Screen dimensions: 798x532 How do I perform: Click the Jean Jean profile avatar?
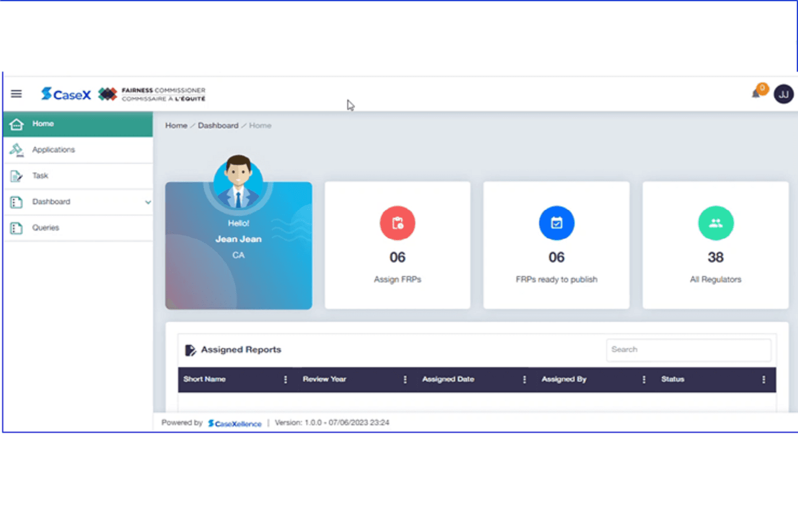coord(238,182)
